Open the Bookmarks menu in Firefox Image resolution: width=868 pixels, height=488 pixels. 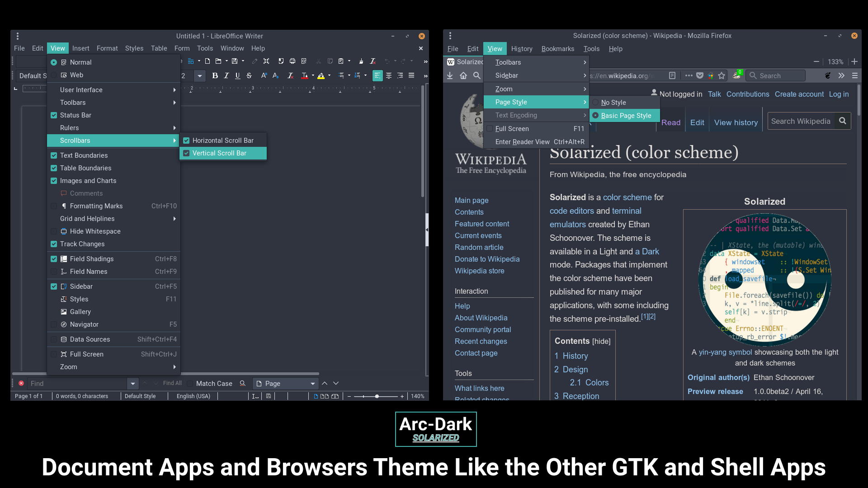tap(557, 49)
